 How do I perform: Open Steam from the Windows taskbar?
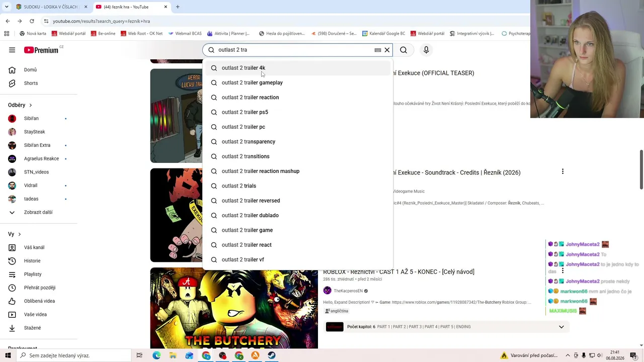click(271, 355)
